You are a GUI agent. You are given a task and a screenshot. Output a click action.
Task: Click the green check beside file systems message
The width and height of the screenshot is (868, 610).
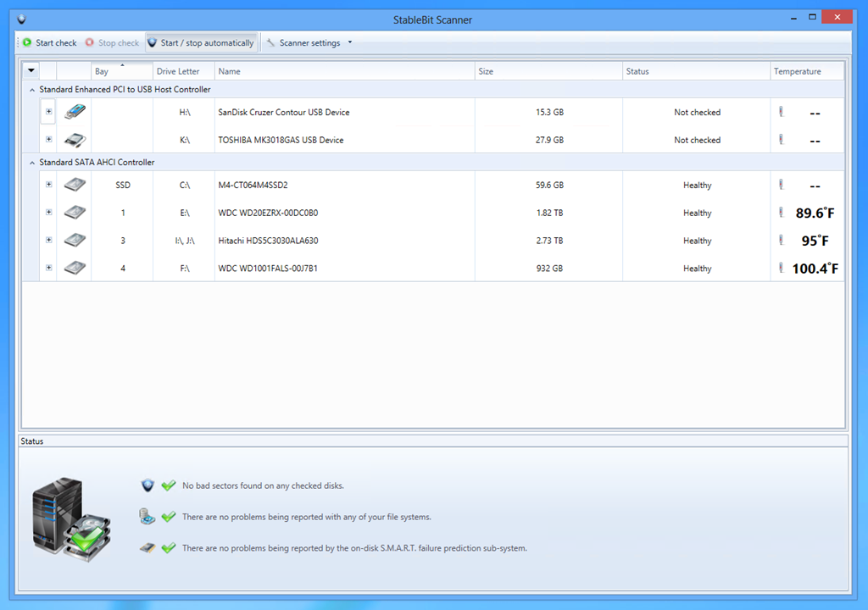point(169,517)
